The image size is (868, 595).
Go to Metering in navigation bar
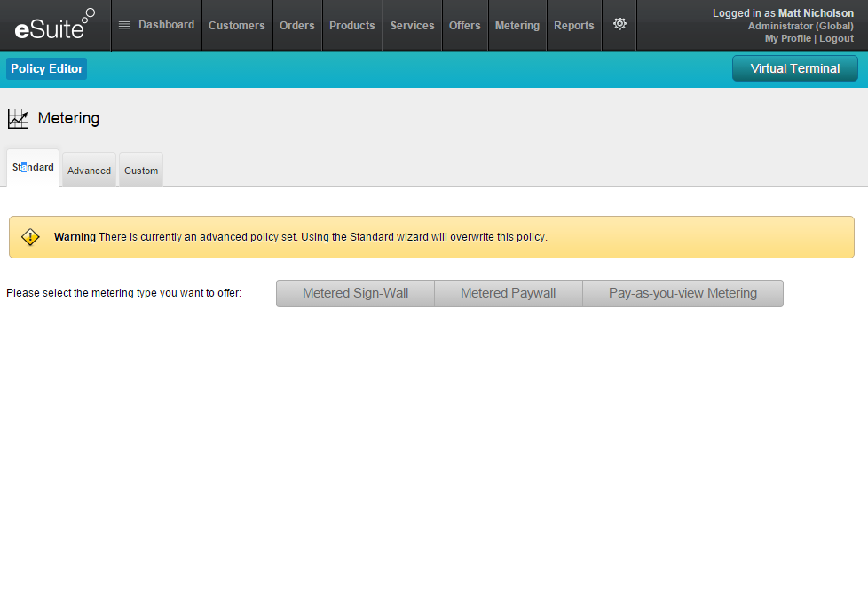(517, 26)
